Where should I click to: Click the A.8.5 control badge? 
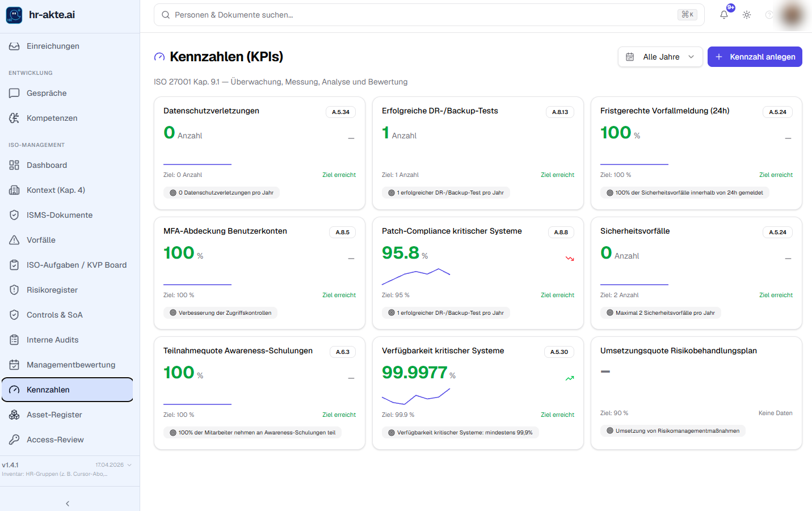pyautogui.click(x=342, y=232)
